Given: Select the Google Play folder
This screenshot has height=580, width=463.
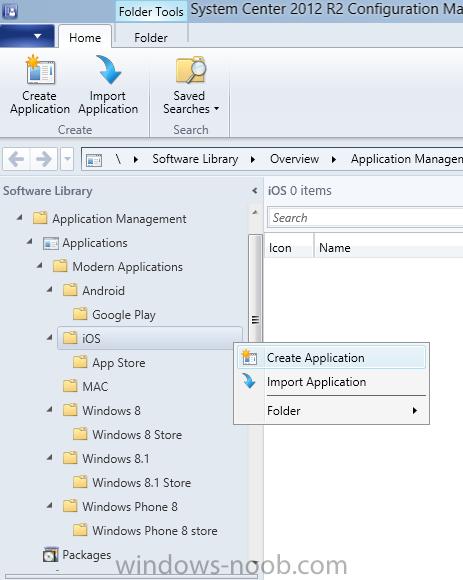Looking at the screenshot, I should click(124, 315).
